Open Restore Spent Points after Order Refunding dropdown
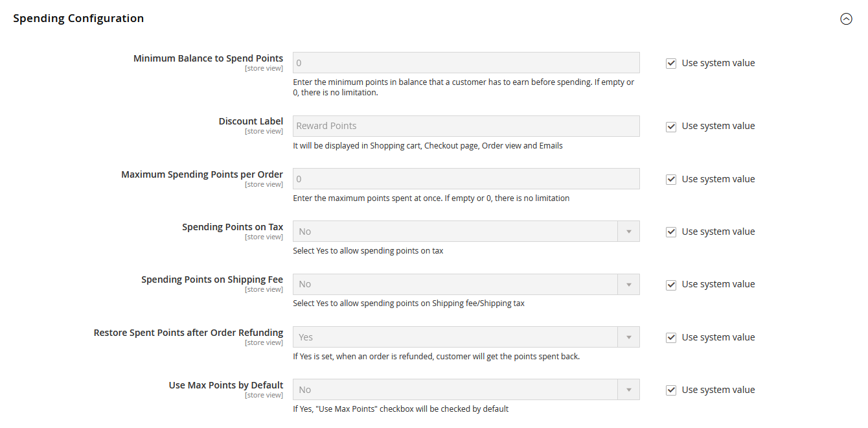The image size is (868, 428). [466, 337]
